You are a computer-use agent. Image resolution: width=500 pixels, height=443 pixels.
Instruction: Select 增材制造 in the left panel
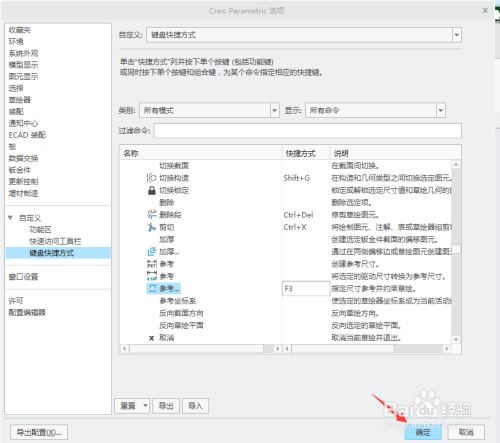(23, 193)
